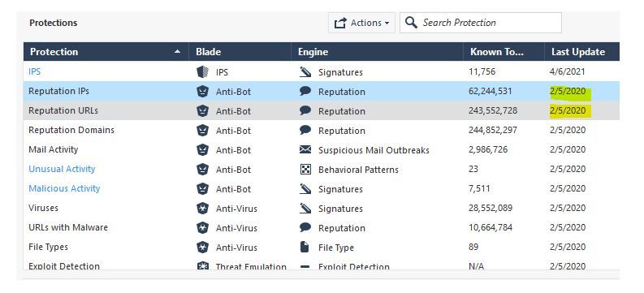Click the File Type document icon
This screenshot has height=293, width=644.
point(305,247)
